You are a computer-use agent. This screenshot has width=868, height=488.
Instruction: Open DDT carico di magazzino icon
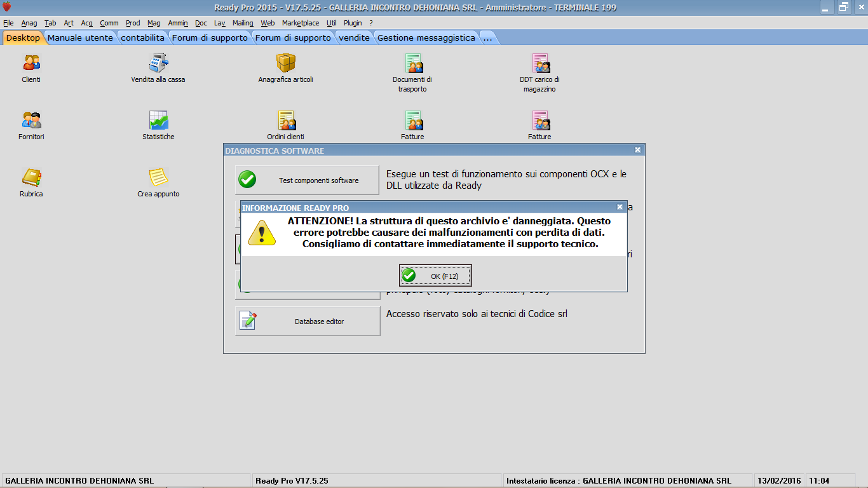[x=540, y=63]
